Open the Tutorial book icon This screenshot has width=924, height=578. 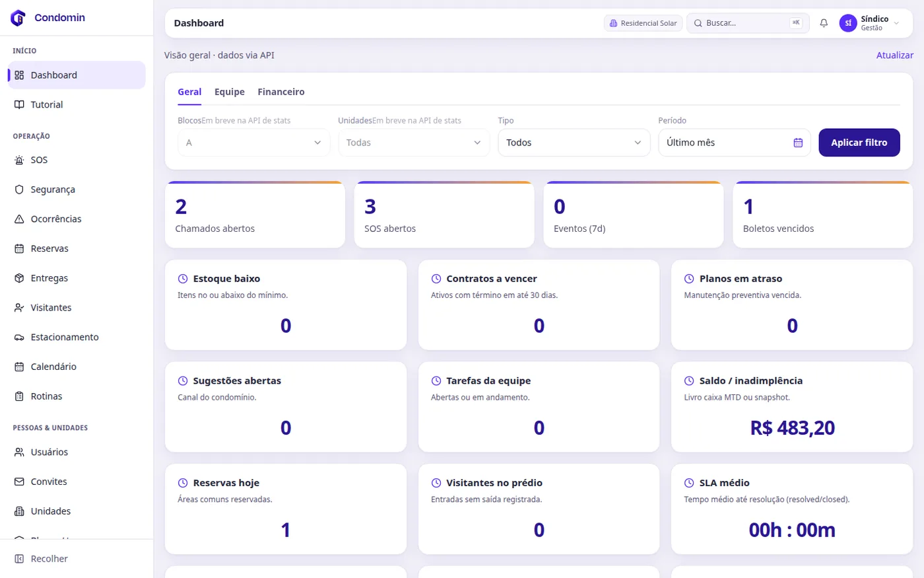click(19, 104)
